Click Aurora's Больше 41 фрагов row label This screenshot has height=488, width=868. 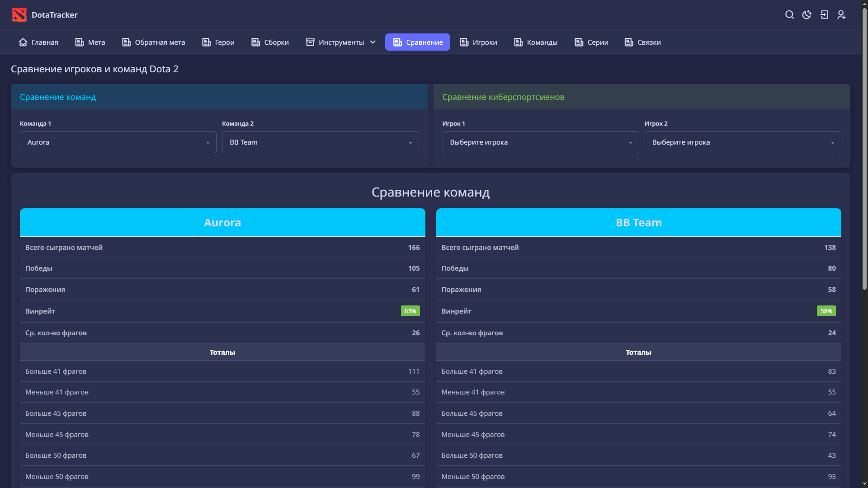[x=56, y=371]
